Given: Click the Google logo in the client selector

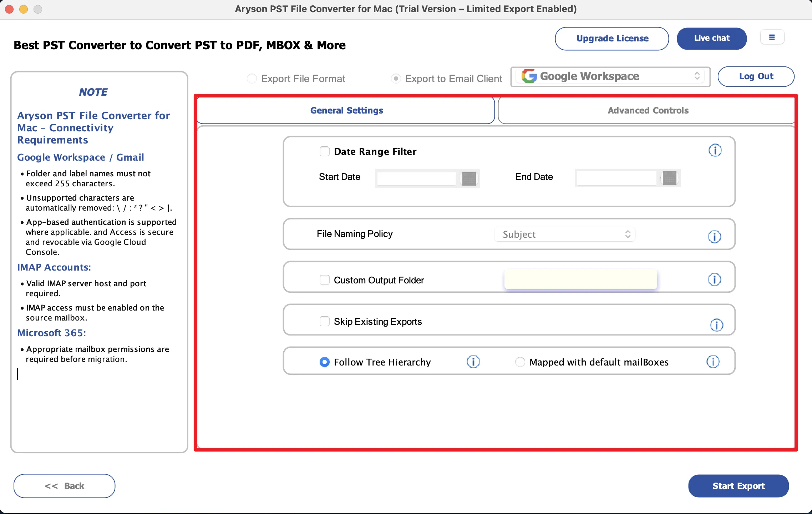Looking at the screenshot, I should (x=529, y=76).
